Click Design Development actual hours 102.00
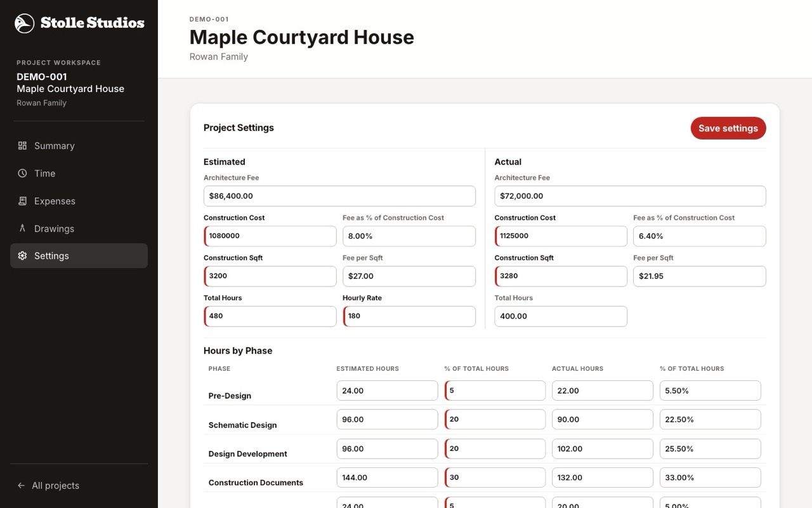 pyautogui.click(x=603, y=449)
